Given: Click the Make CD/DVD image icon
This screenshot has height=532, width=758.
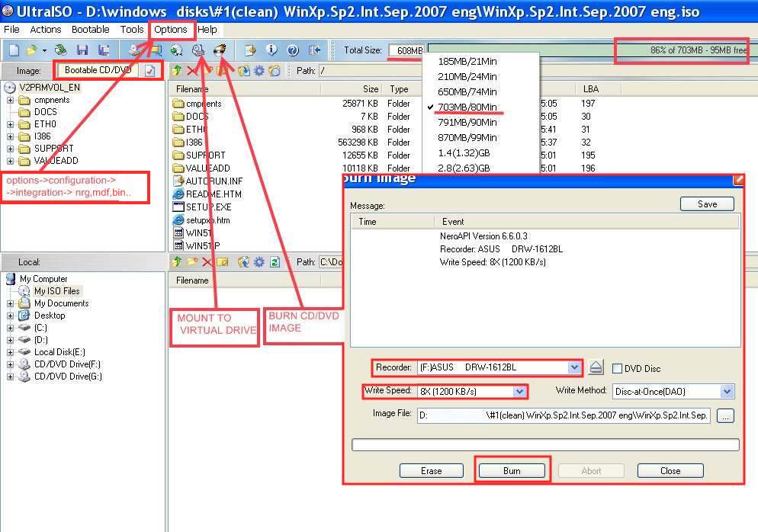Looking at the screenshot, I should pos(134,50).
